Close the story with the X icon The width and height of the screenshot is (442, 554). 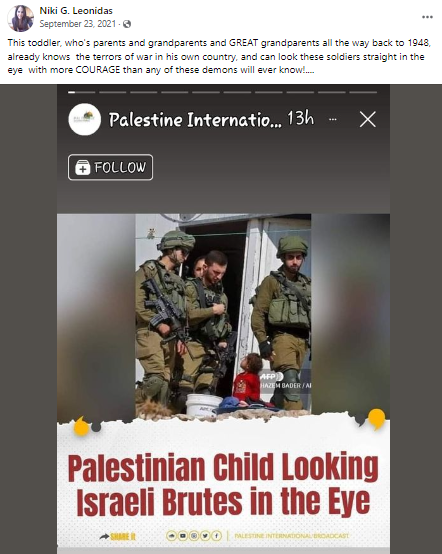click(x=367, y=119)
